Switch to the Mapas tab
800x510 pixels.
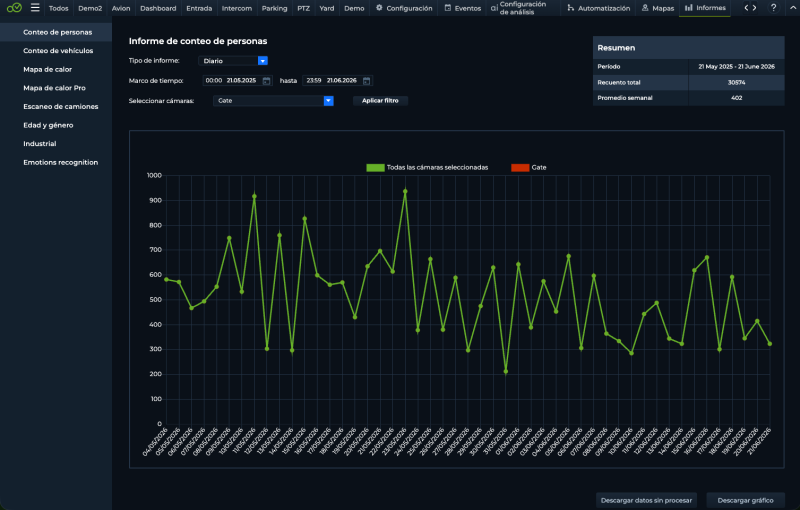click(658, 8)
